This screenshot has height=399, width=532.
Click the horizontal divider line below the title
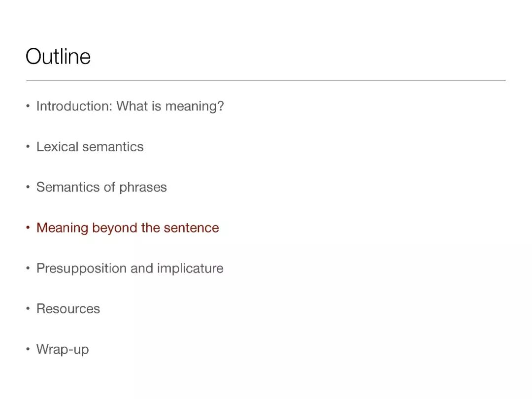[266, 80]
